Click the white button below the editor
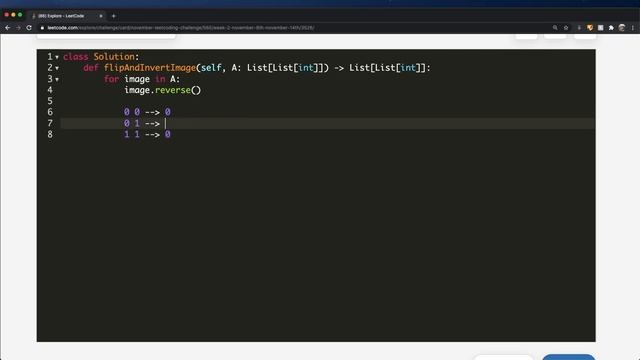 point(504,357)
